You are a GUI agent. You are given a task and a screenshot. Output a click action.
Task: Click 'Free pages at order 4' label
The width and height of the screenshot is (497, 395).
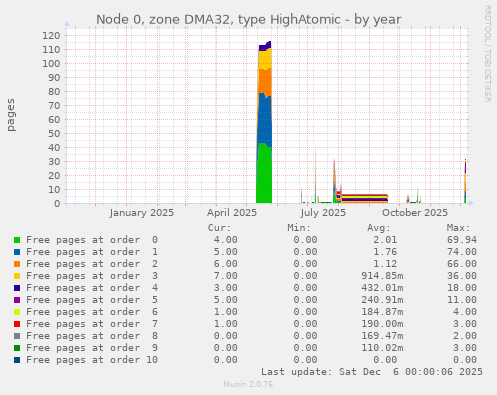pyautogui.click(x=92, y=288)
